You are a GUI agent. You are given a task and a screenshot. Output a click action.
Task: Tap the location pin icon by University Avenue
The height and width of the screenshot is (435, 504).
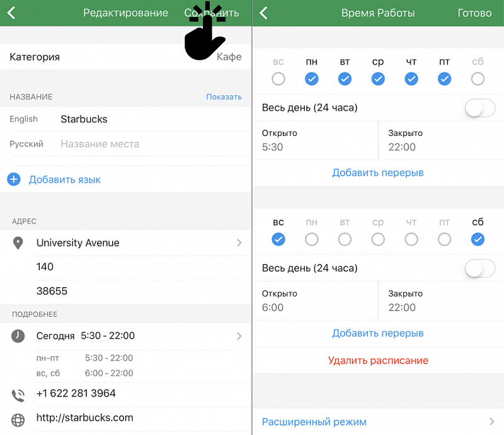[18, 243]
